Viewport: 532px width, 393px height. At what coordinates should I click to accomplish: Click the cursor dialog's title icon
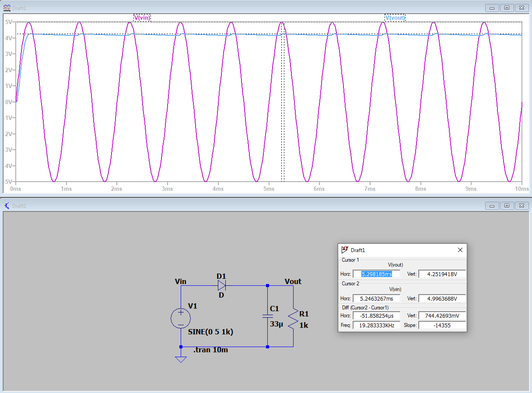coord(345,250)
